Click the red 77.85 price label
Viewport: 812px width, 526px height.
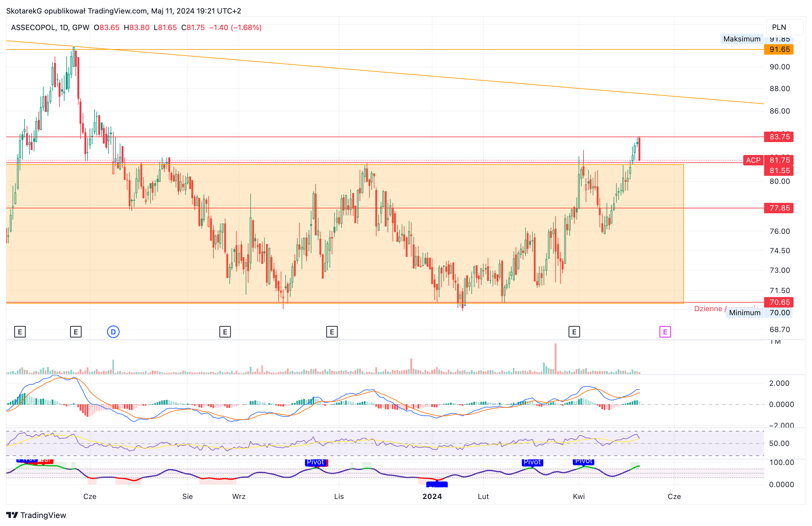pos(779,208)
